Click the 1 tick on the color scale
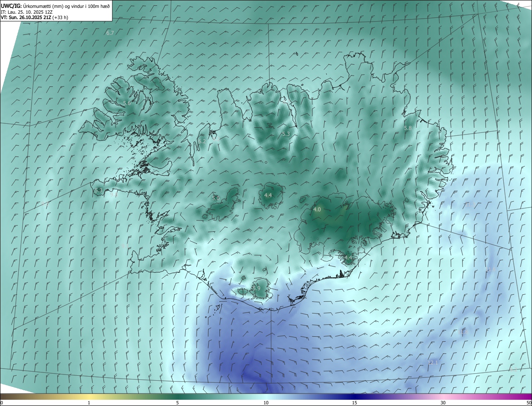Screen dimensions: 532x406 pyautogui.click(x=89, y=403)
